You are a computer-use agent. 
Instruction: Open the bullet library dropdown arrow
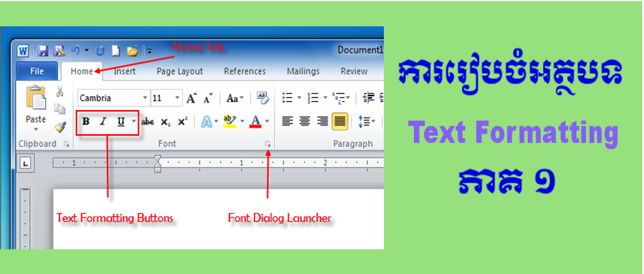[x=299, y=98]
